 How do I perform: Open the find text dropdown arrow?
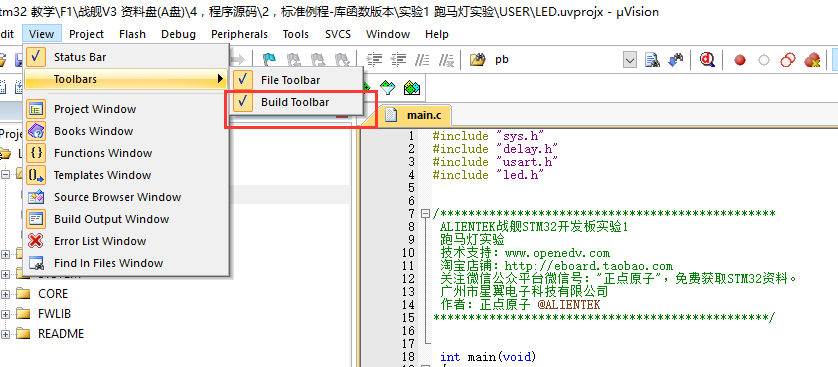pos(630,60)
